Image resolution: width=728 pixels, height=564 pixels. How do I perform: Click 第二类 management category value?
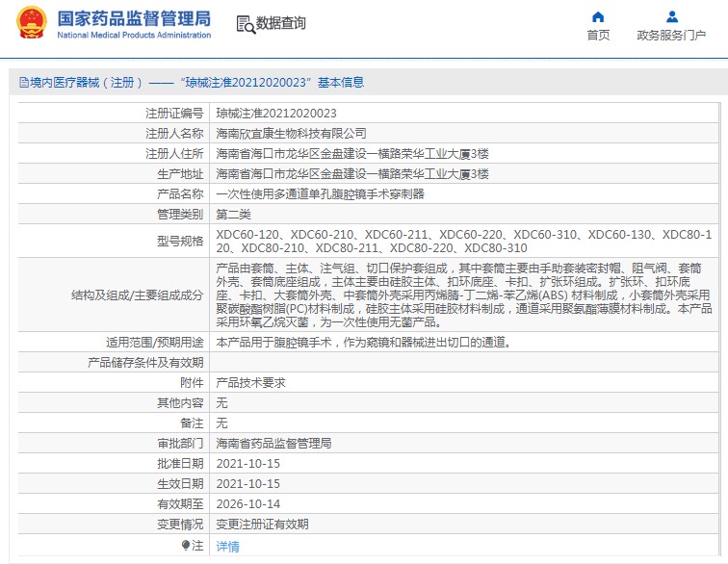coord(234,215)
